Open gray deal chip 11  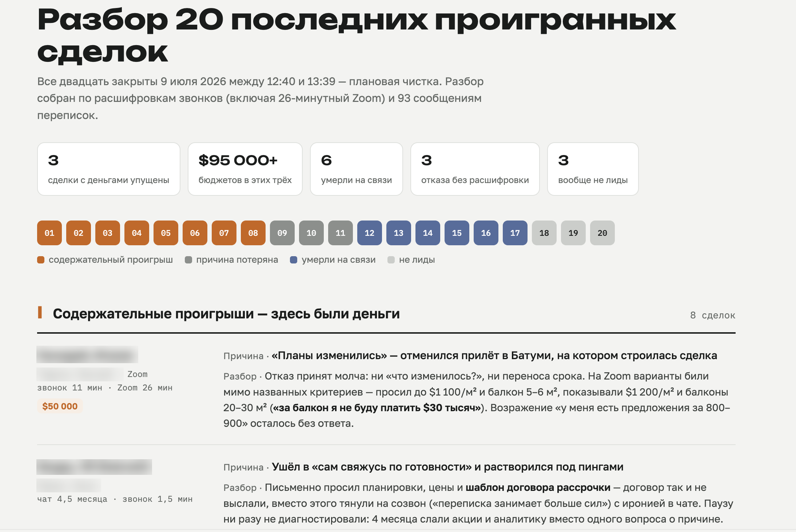[341, 233]
